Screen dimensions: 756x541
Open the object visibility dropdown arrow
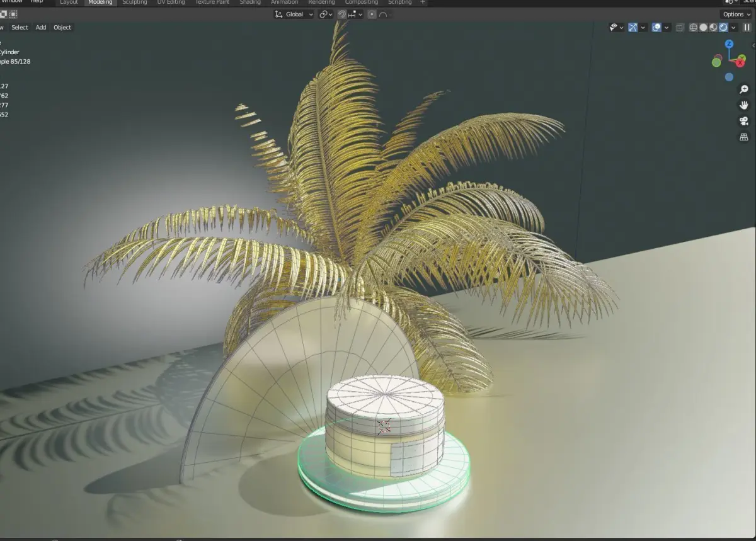(621, 27)
